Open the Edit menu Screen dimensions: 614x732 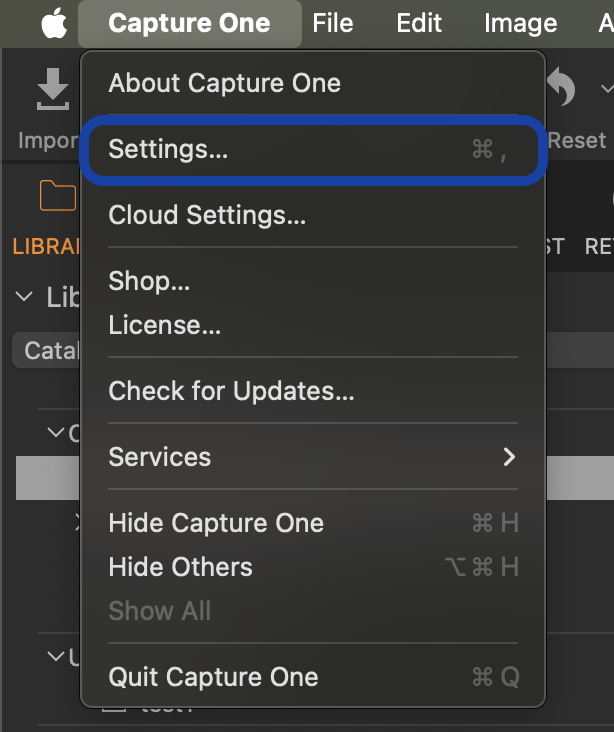pos(419,23)
